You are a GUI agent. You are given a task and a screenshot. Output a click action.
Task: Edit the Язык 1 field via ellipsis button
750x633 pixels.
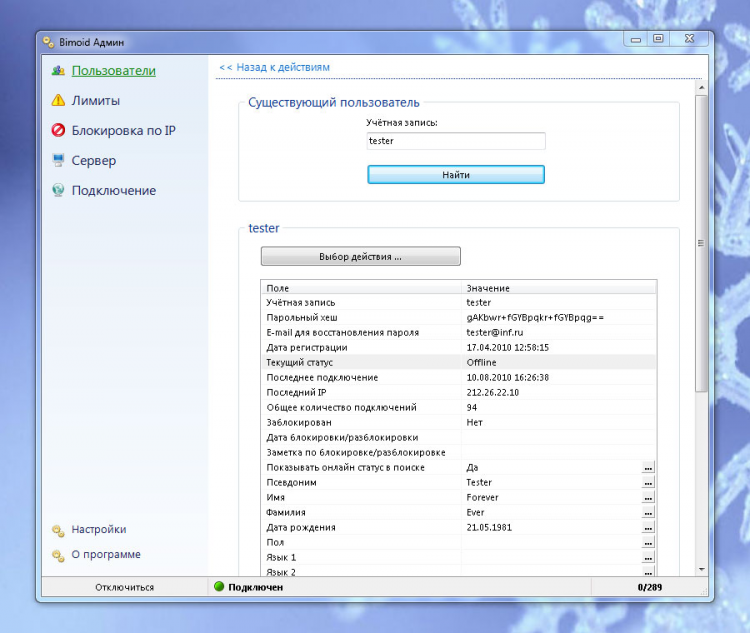point(648,558)
